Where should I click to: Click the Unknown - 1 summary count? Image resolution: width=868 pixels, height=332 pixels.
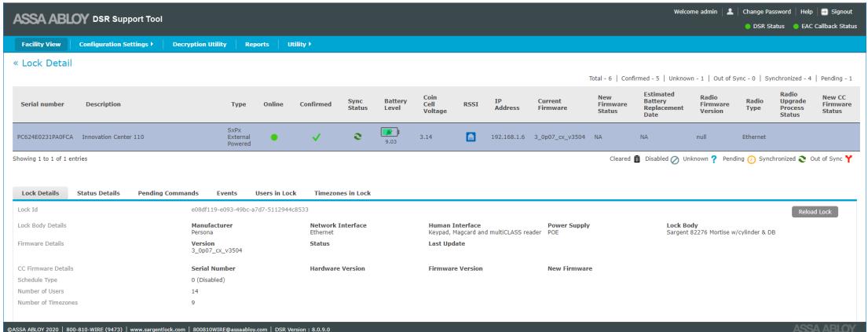pos(687,78)
